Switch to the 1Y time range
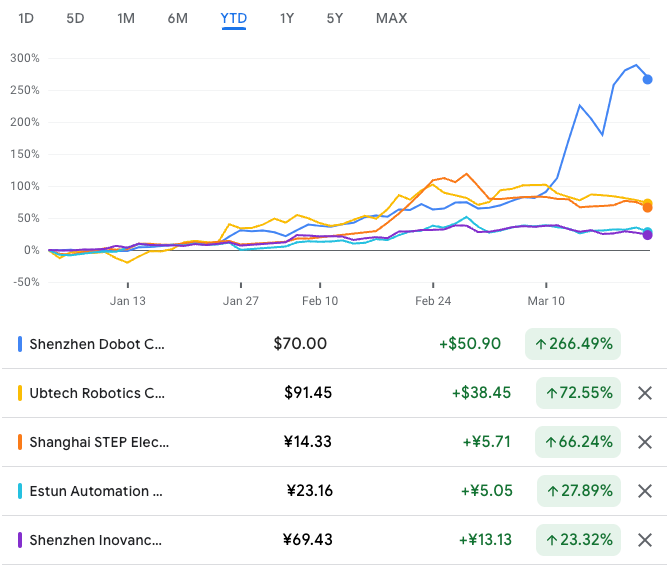This screenshot has width=667, height=567. pos(287,18)
